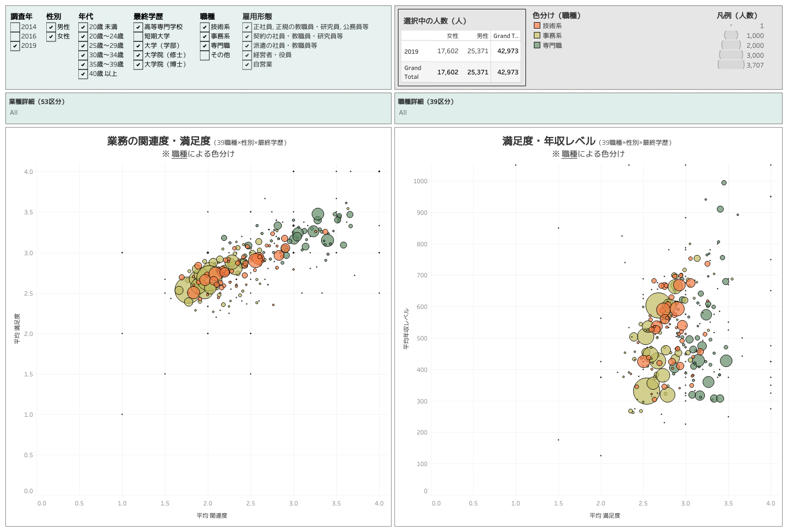Click the 女性 column header in table

(453, 36)
